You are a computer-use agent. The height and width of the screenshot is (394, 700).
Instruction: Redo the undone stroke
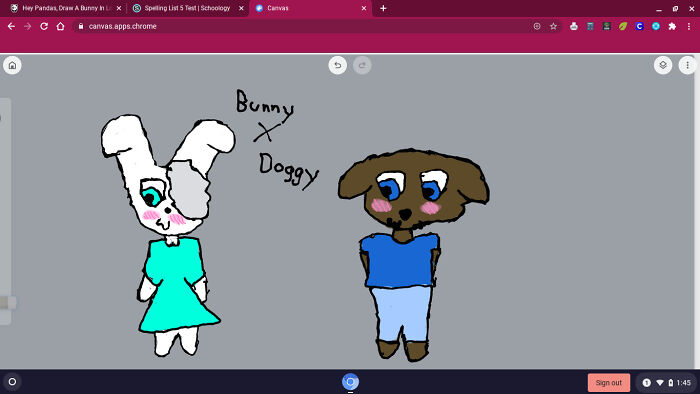click(362, 66)
